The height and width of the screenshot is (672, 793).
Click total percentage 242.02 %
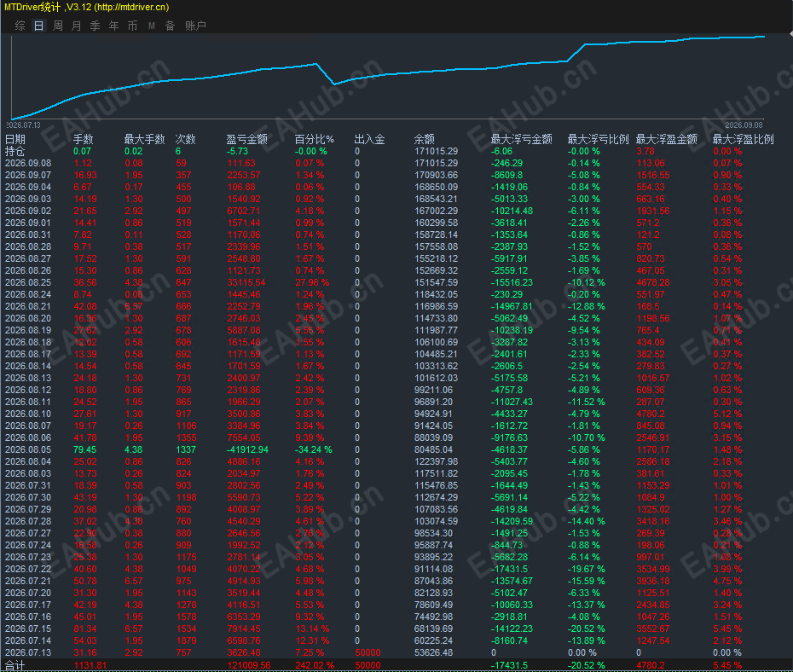point(315,665)
